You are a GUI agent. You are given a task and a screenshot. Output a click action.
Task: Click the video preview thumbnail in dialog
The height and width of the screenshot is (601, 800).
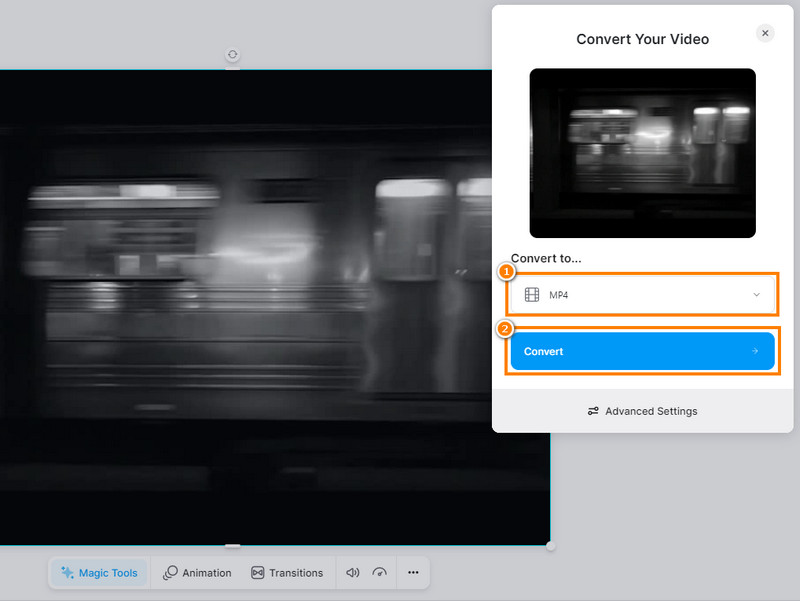pos(642,153)
